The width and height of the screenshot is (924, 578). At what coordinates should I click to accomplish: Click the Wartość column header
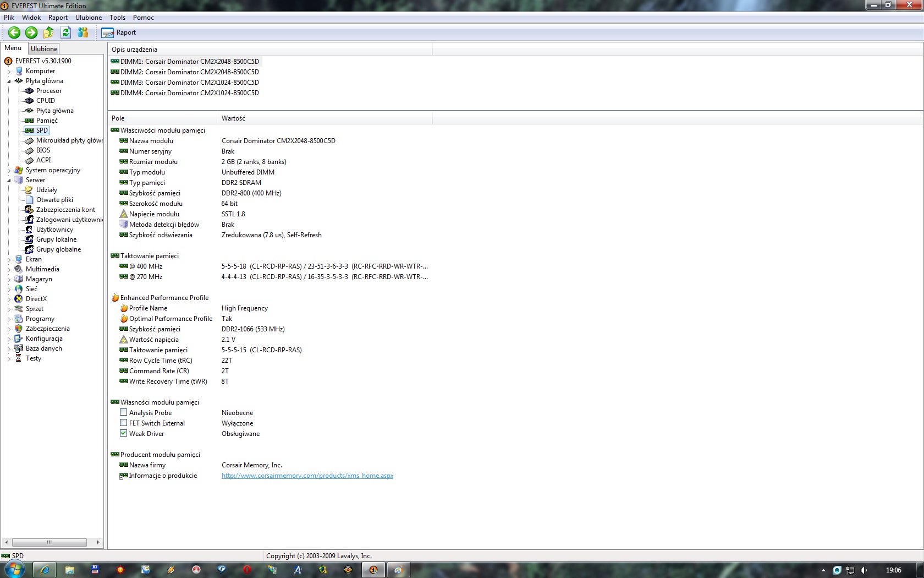tap(325, 118)
